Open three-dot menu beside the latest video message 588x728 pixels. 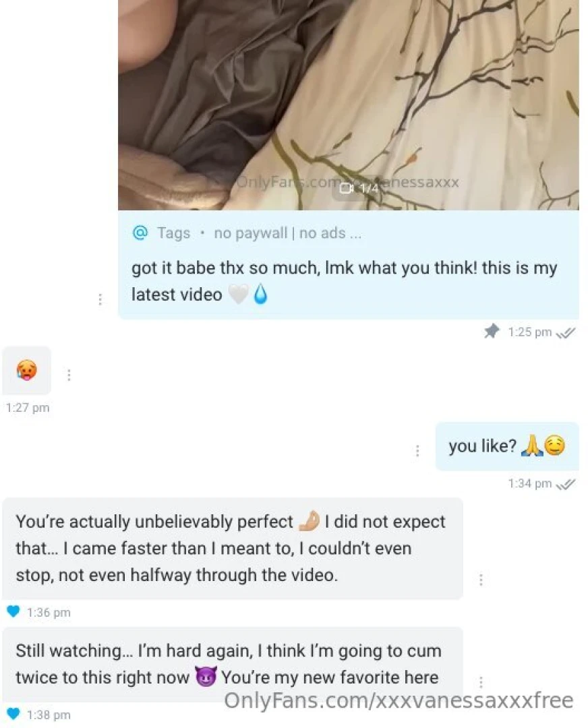100,299
